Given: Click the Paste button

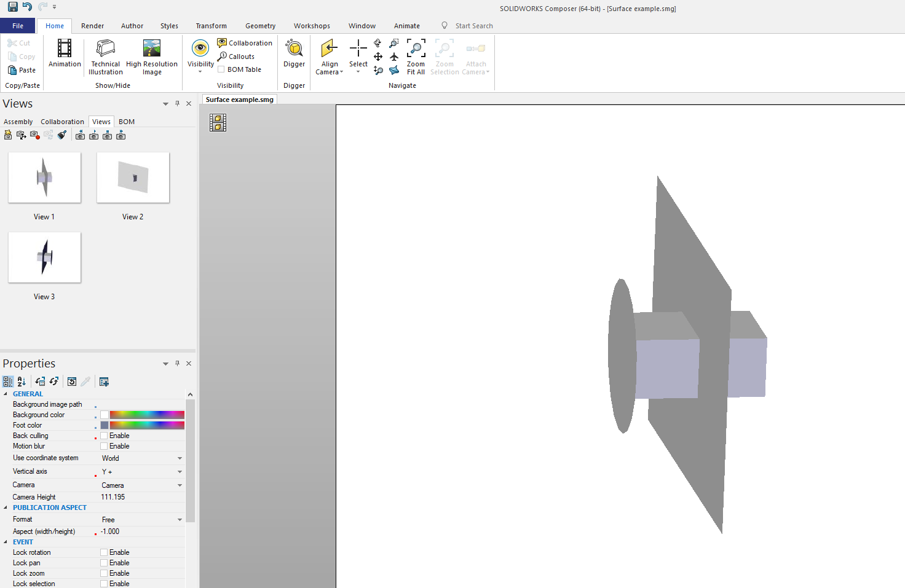Looking at the screenshot, I should click(22, 70).
